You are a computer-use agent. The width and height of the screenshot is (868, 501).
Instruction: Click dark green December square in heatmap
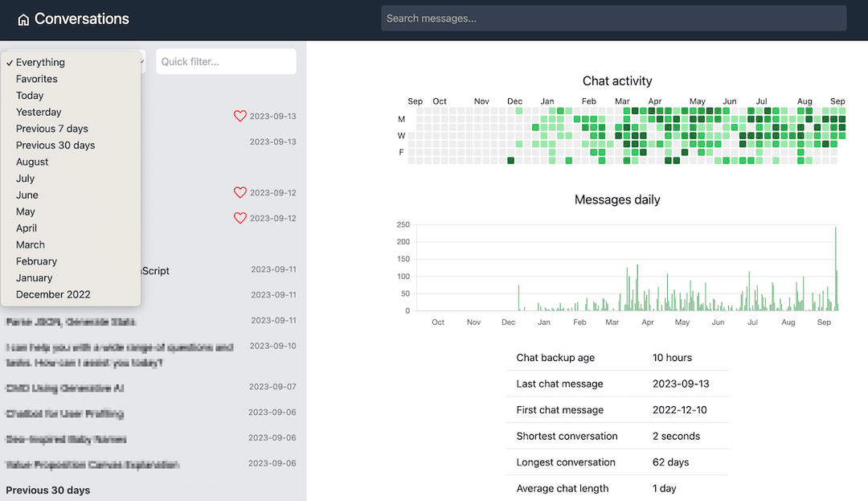click(x=510, y=161)
